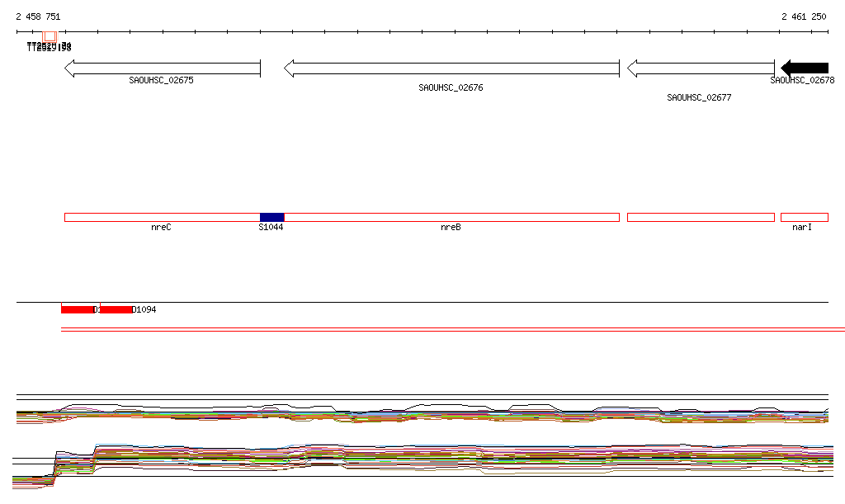Screen dimensions: 845x504
Task: Click the nreC red outlined segment
Action: [163, 218]
